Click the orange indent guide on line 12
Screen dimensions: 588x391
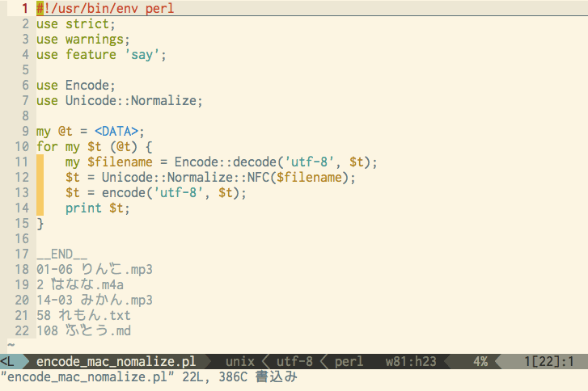40,178
